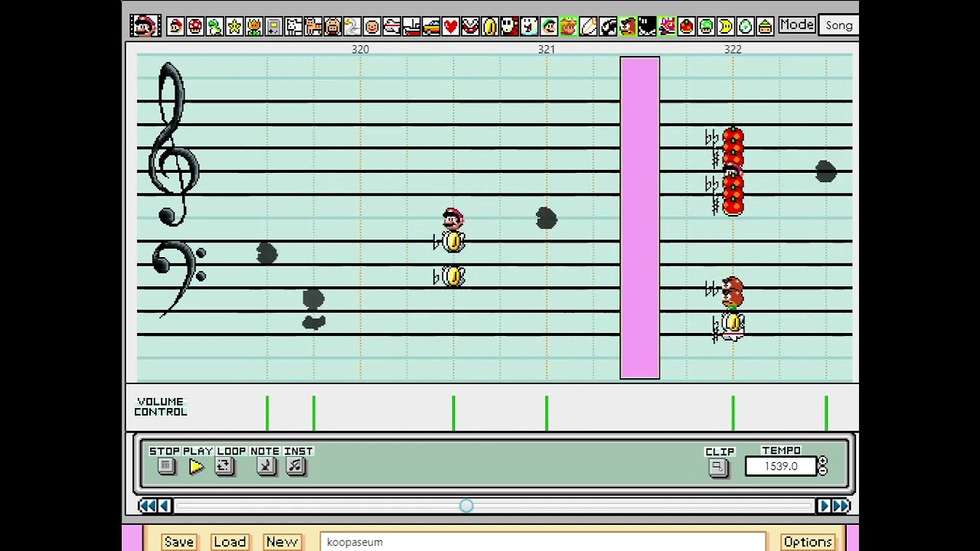Select the Pig instrument
Image resolution: width=980 pixels, height=551 pixels.
pos(332,27)
